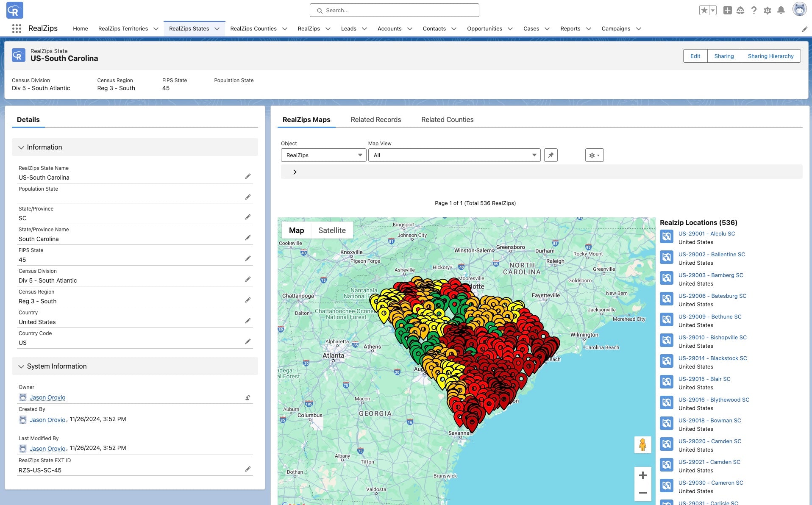Open the Campaigns navigation tab

616,29
